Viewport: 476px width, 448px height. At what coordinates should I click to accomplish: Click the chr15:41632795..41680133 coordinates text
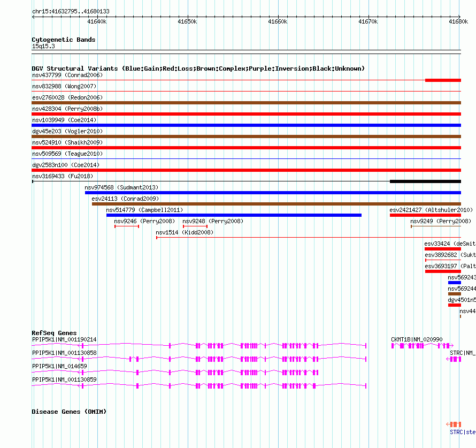tap(71, 11)
